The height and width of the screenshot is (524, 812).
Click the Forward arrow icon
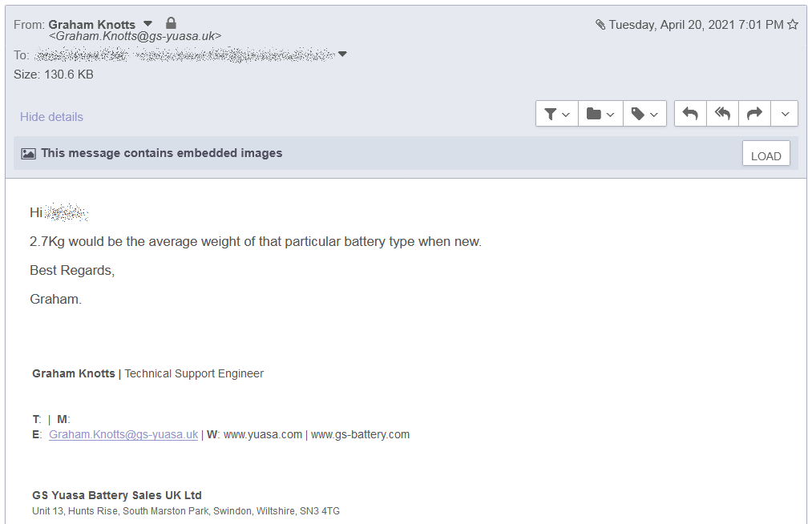754,114
